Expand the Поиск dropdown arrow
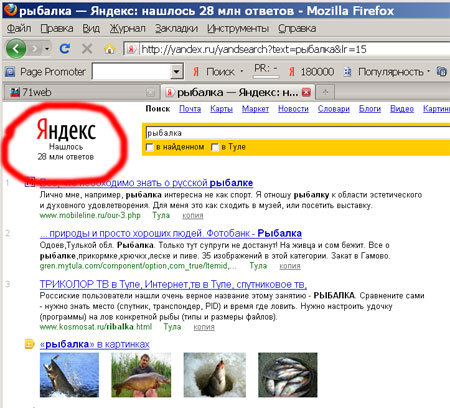This screenshot has height=408, width=450. (x=242, y=71)
